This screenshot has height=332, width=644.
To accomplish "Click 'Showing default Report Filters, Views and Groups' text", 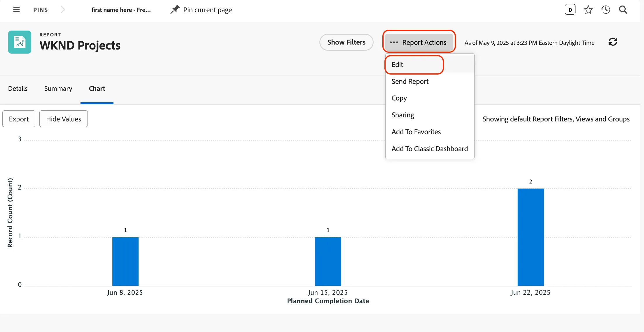I will pos(556,119).
